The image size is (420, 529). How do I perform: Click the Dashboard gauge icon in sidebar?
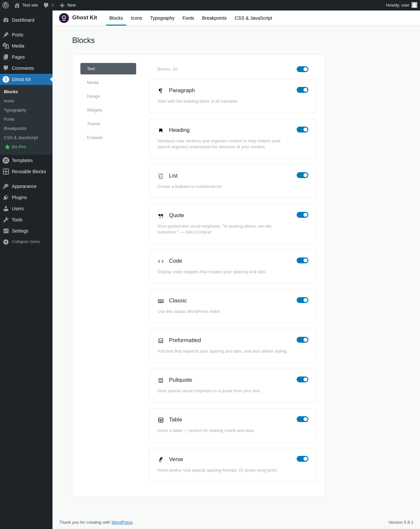(x=6, y=20)
